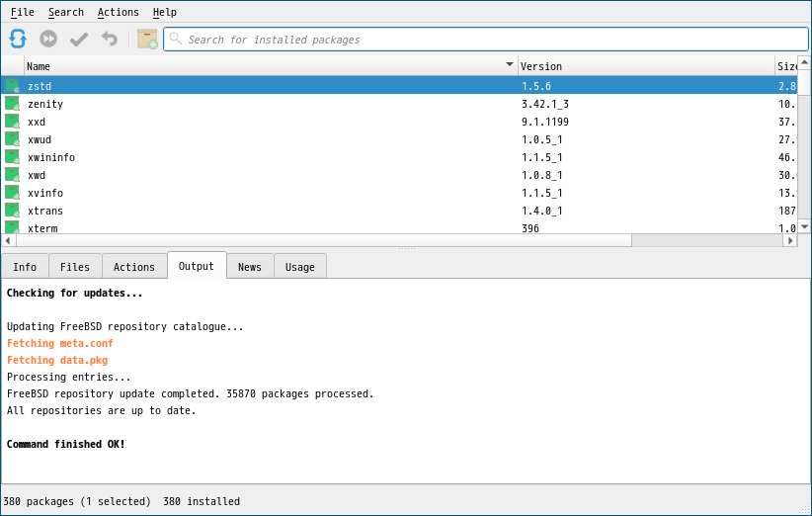This screenshot has height=516, width=812.
Task: Click the undo changes arrow icon
Action: tap(110, 39)
